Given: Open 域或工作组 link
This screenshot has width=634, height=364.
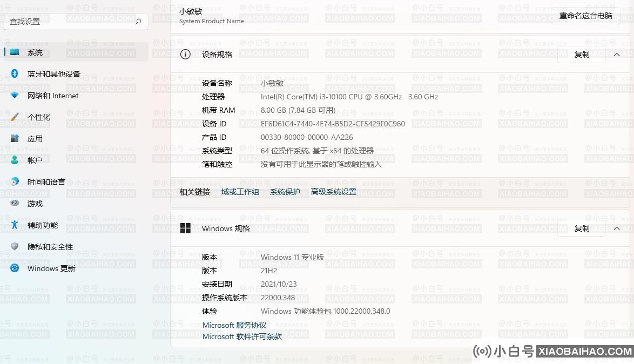Looking at the screenshot, I should [x=240, y=192].
